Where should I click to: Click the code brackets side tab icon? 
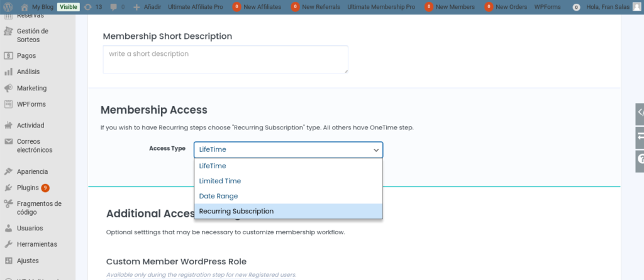[x=640, y=114]
